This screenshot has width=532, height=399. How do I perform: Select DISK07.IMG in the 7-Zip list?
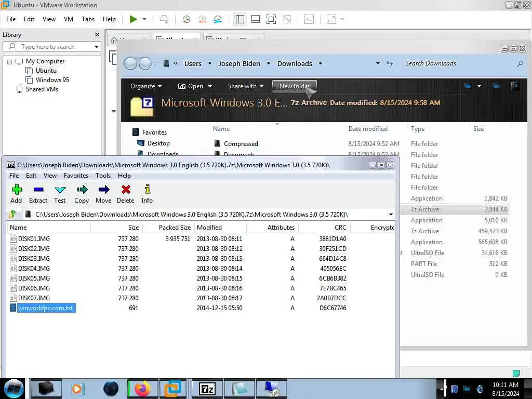(x=34, y=298)
